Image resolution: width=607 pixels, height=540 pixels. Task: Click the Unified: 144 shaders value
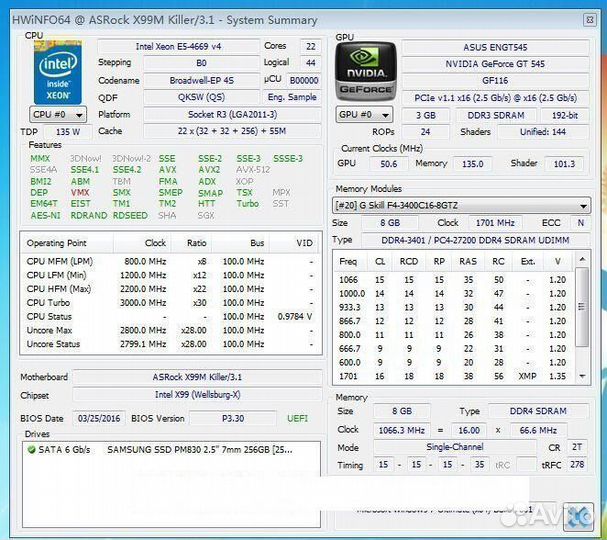(x=543, y=132)
